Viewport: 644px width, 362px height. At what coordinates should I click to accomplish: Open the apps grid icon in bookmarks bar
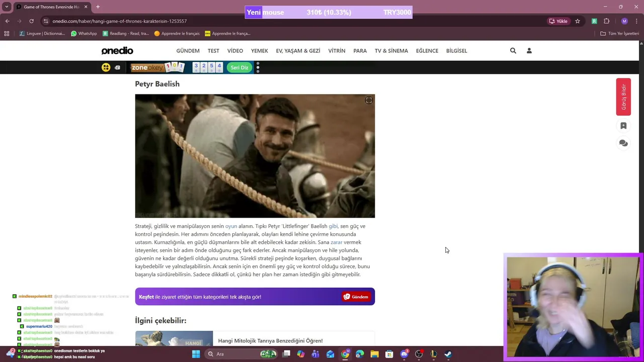7,34
